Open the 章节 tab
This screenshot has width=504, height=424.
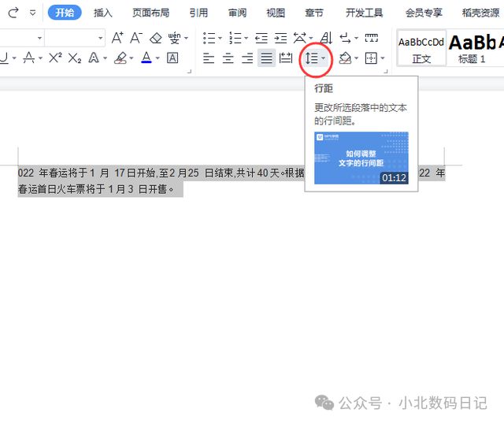point(314,13)
